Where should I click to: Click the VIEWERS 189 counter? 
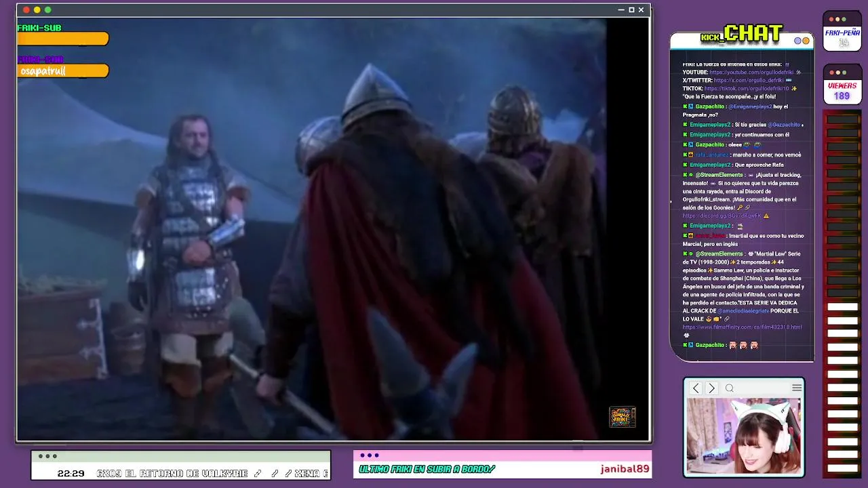842,85
